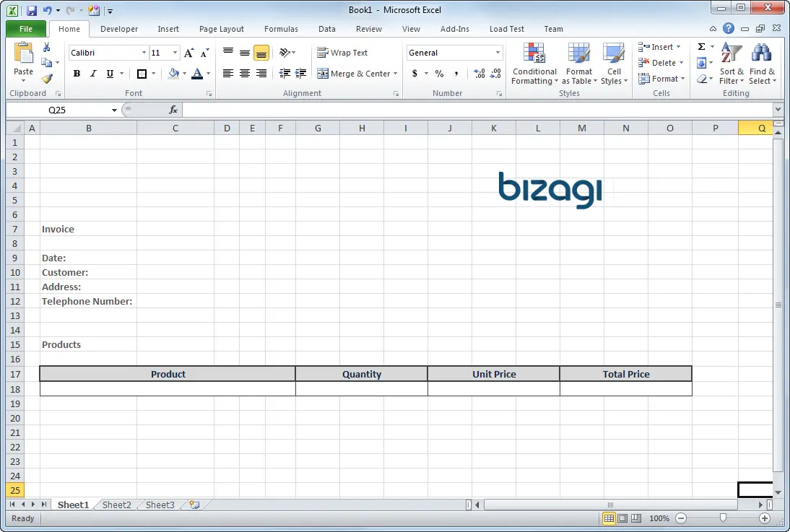The height and width of the screenshot is (532, 790).
Task: Click the Format as Table button
Action: tap(579, 64)
